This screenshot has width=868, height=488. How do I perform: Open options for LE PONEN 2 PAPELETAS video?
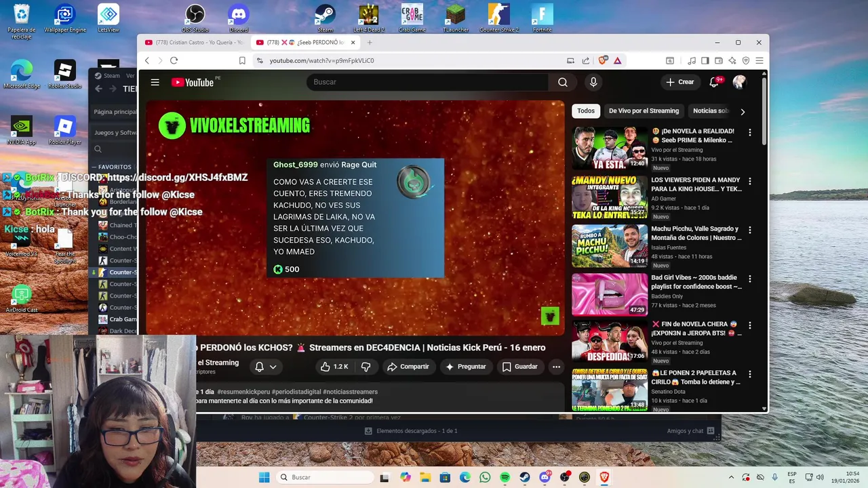click(749, 374)
